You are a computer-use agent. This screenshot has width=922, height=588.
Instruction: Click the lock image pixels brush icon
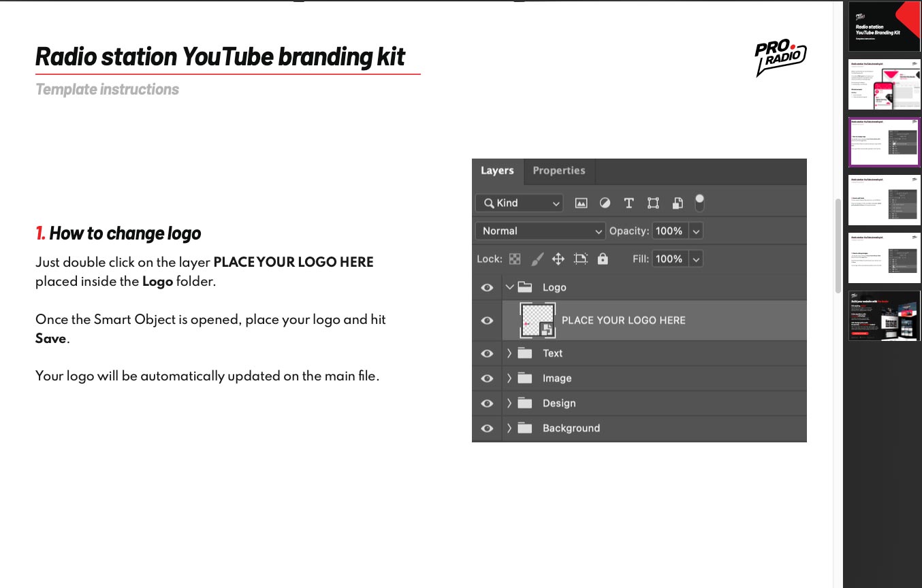[537, 259]
